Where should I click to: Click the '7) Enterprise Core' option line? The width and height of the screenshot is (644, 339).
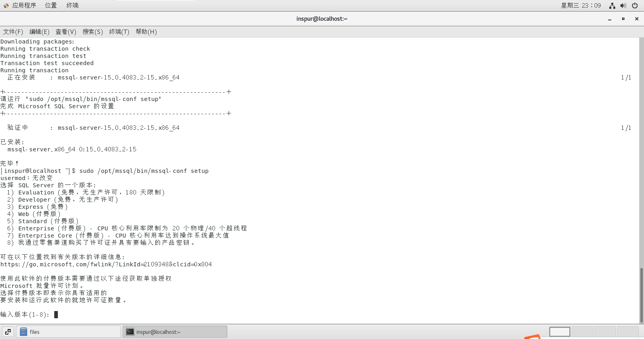point(118,236)
